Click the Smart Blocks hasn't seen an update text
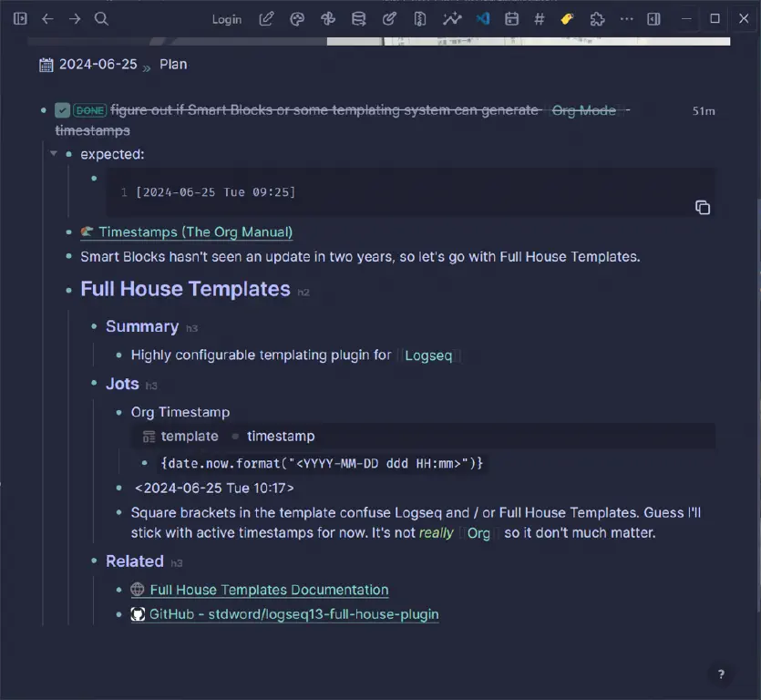This screenshot has width=761, height=700. point(360,256)
